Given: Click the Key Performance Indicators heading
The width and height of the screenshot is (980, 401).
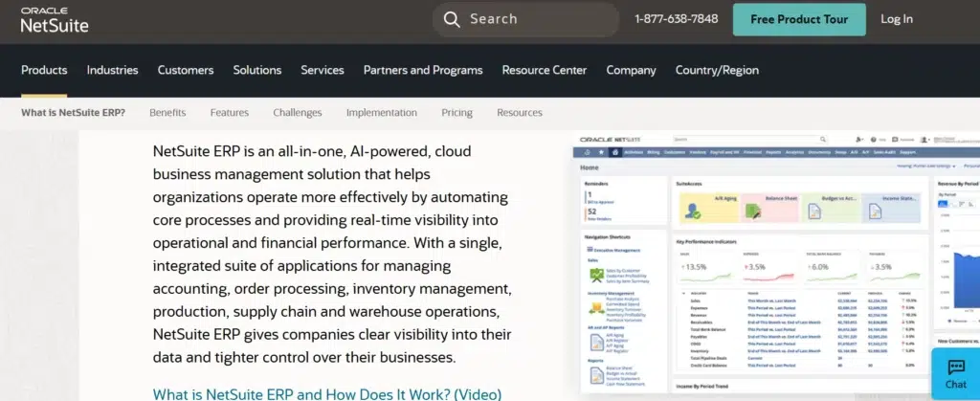Looking at the screenshot, I should point(706,241).
